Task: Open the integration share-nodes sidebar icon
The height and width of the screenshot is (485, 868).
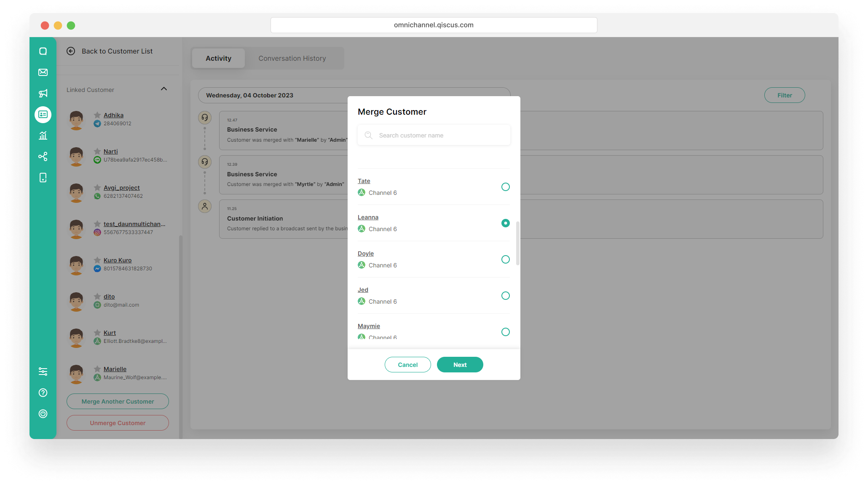Action: pos(43,157)
